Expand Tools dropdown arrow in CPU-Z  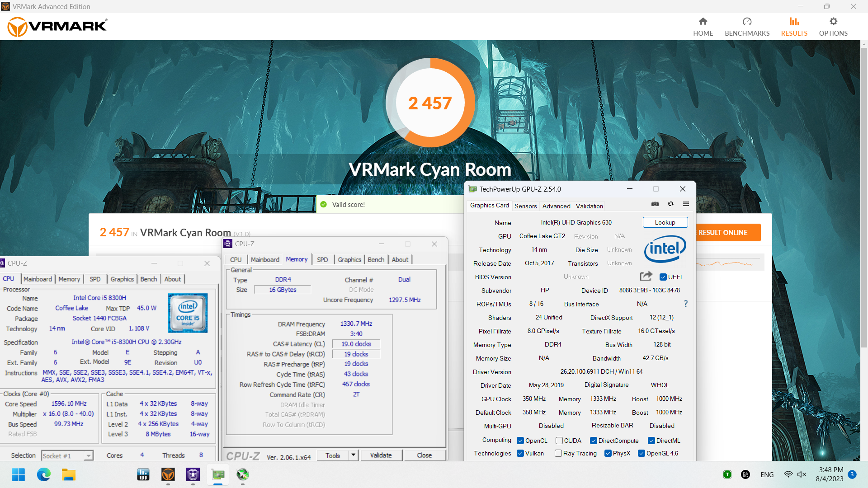tap(354, 455)
